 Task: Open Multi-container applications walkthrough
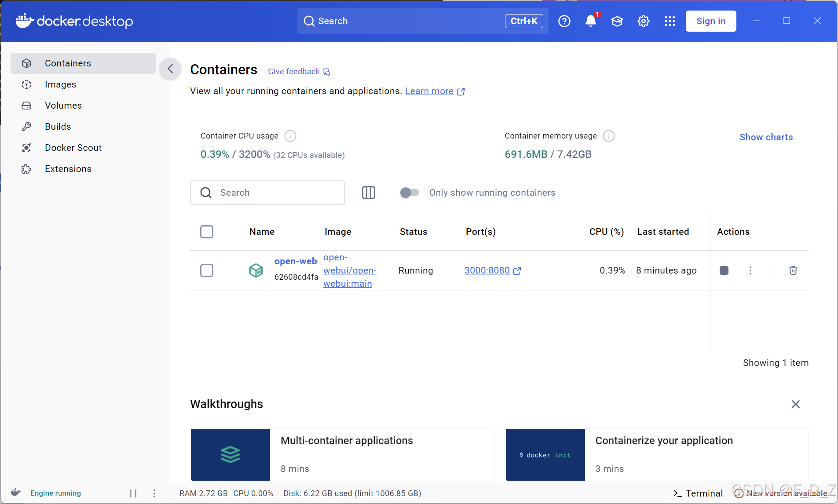(342, 455)
